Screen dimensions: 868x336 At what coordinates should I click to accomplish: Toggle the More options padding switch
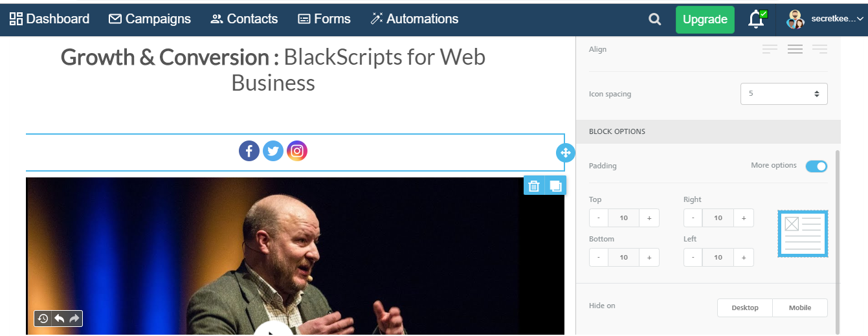(x=816, y=166)
